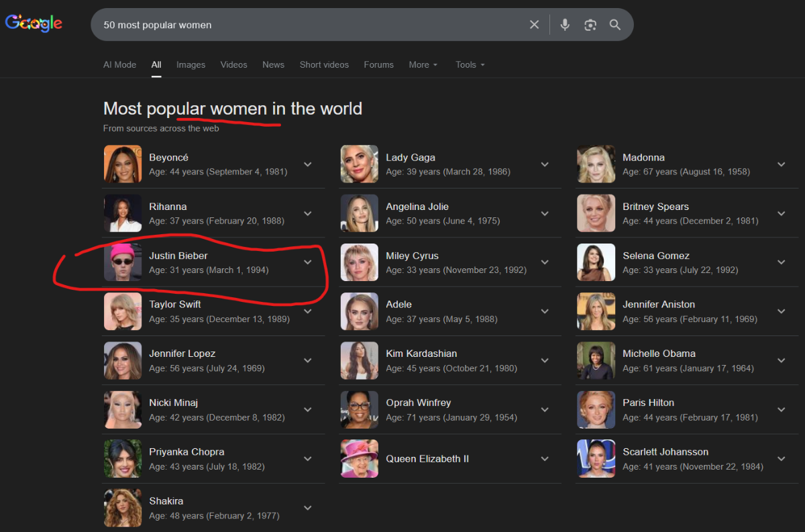Open the Tools dropdown
This screenshot has height=532, width=805.
(470, 65)
